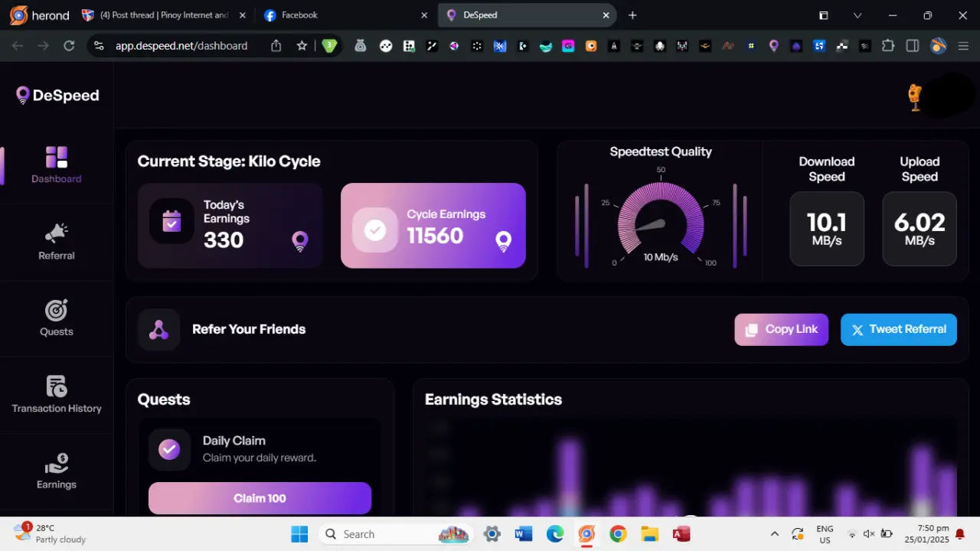The image size is (980, 551).
Task: Click the 'Earnings Statistics' heading
Action: [493, 399]
